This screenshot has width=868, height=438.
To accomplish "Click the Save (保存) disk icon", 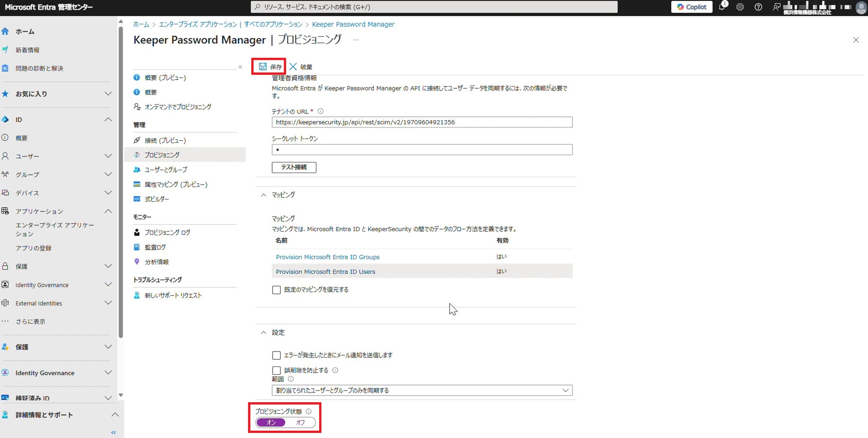I will click(x=263, y=67).
